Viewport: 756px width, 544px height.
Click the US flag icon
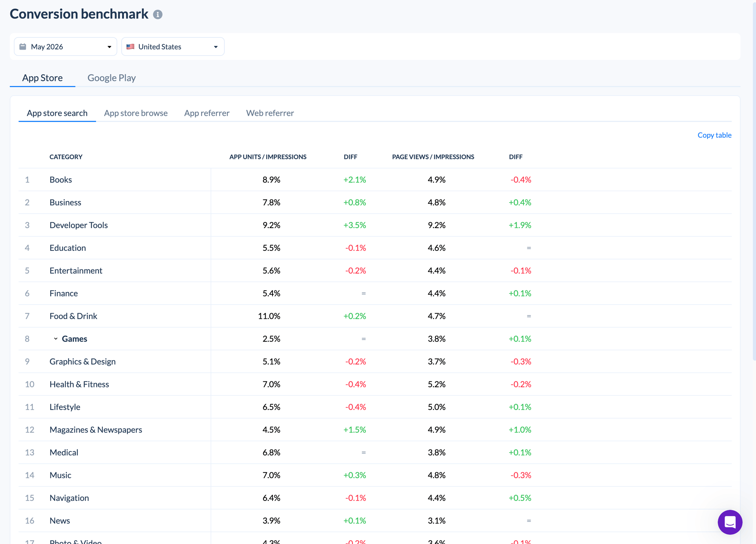pyautogui.click(x=130, y=47)
